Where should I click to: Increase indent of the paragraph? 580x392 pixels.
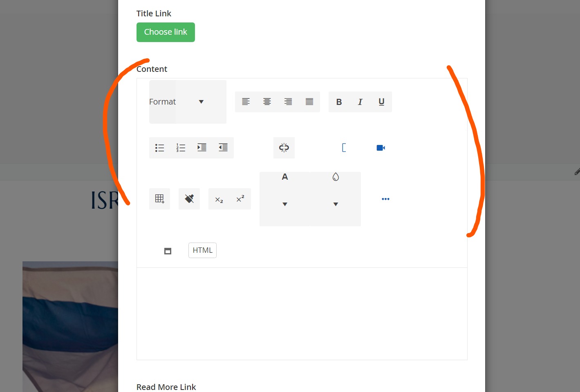point(202,148)
